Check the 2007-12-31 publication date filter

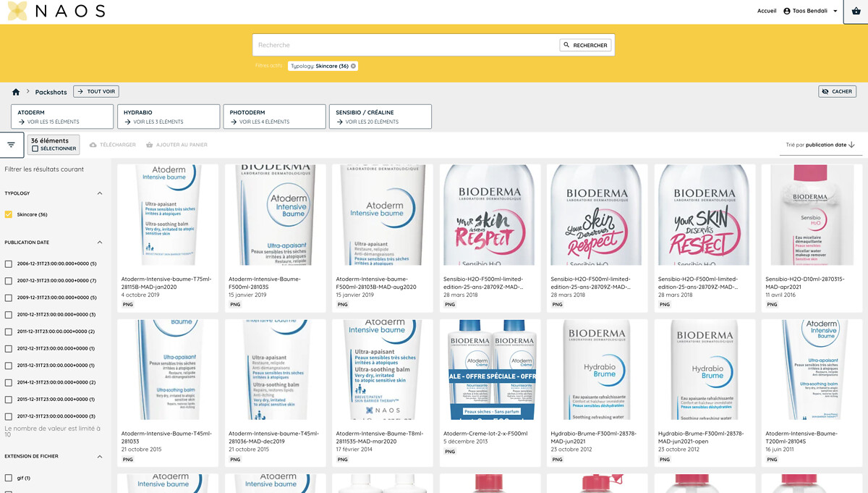(9, 281)
